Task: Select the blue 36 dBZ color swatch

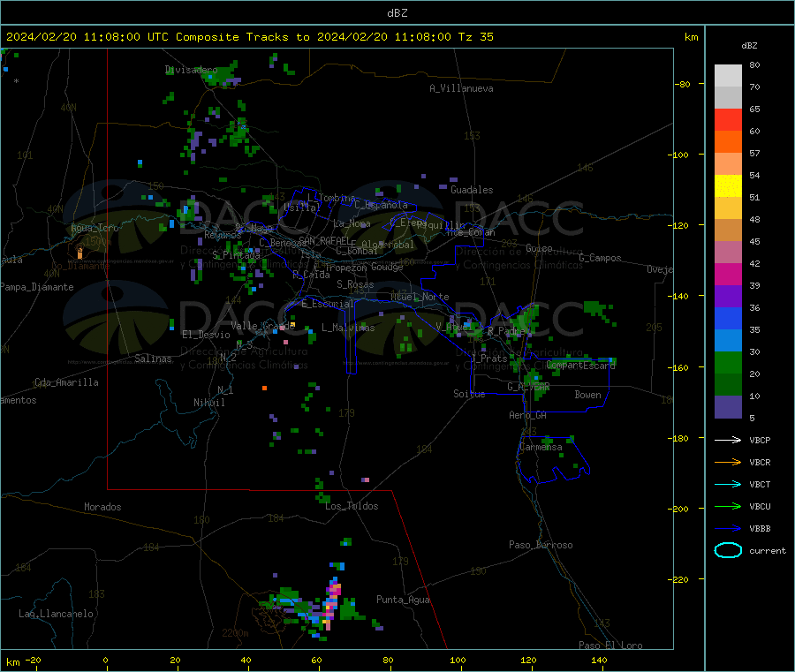Action: (728, 318)
